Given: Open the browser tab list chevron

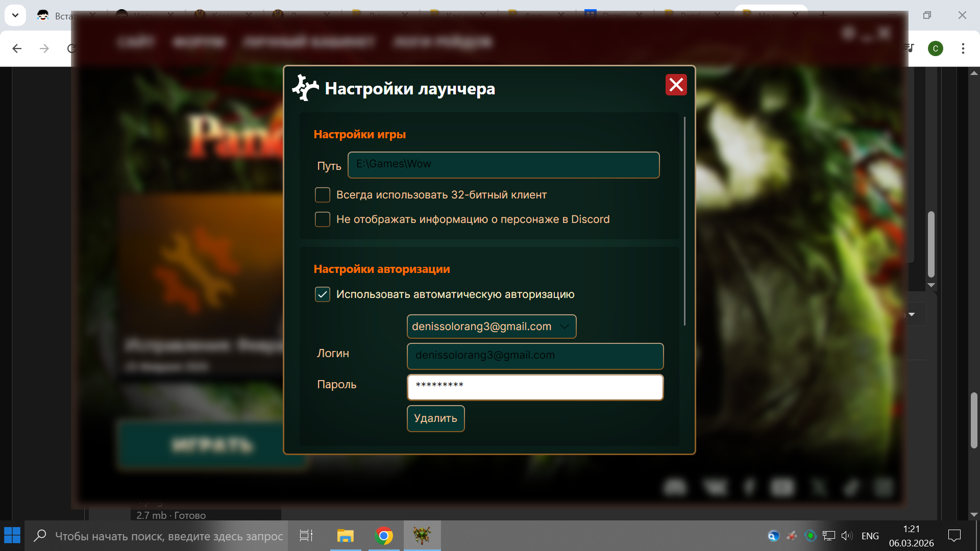Looking at the screenshot, I should pyautogui.click(x=15, y=15).
